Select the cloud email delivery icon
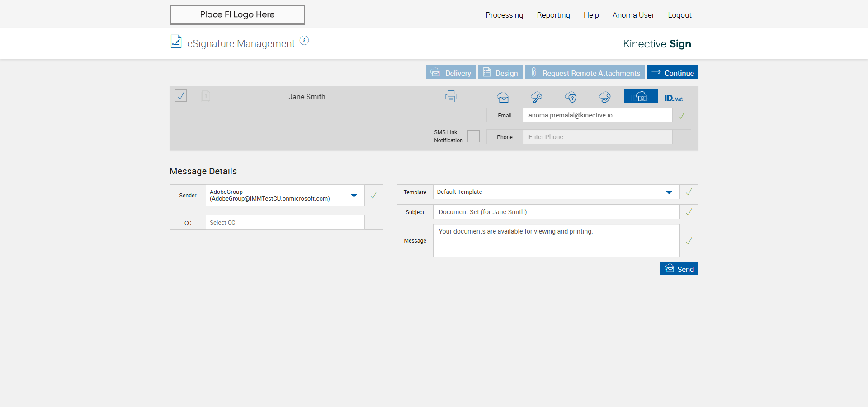The image size is (868, 407). [x=503, y=97]
